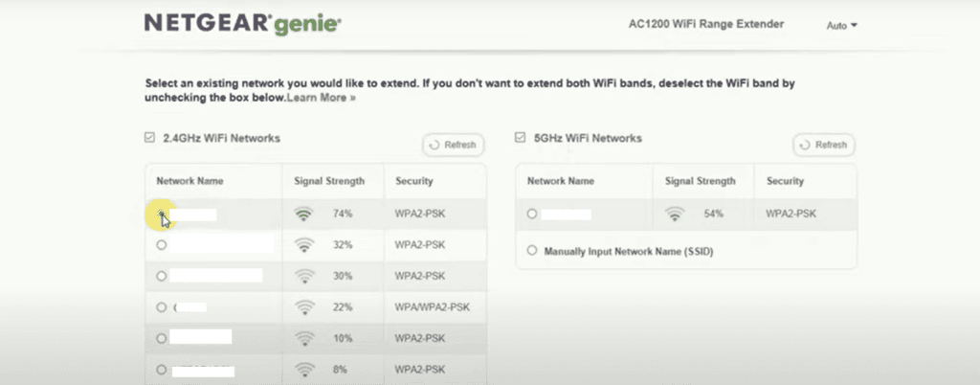Uncheck the 5GHz WiFi Networks checkbox
Viewport: 980px width, 385px height.
pyautogui.click(x=520, y=138)
